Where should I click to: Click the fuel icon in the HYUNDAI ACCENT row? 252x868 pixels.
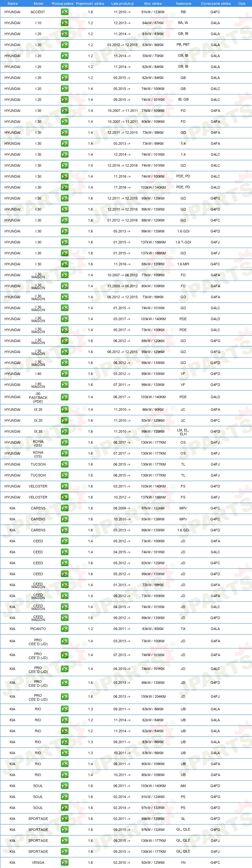click(x=64, y=12)
